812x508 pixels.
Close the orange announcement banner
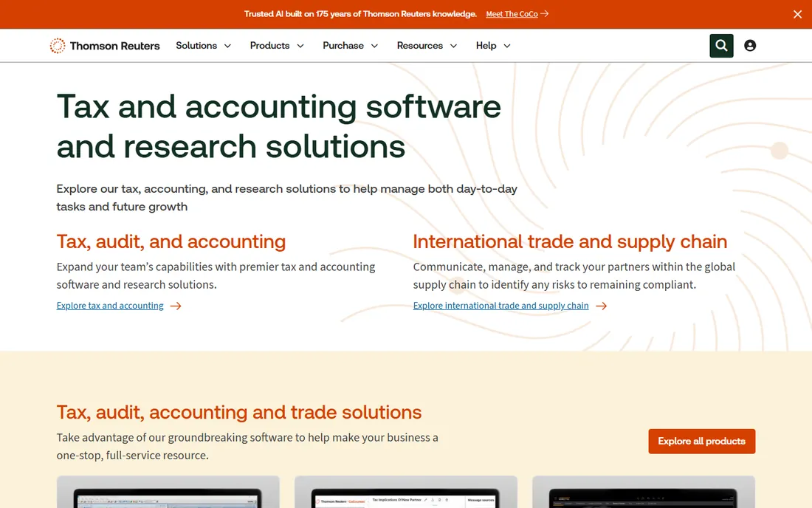[797, 15]
